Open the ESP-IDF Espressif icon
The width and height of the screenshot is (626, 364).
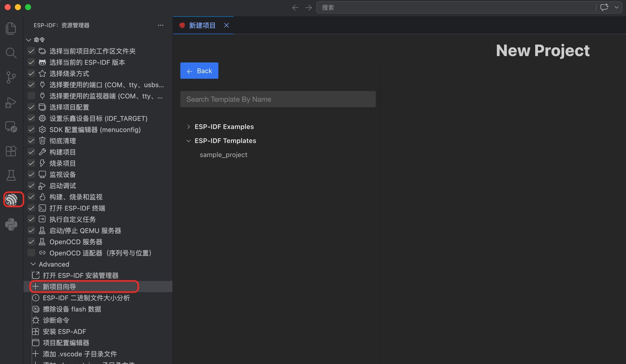tap(11, 199)
